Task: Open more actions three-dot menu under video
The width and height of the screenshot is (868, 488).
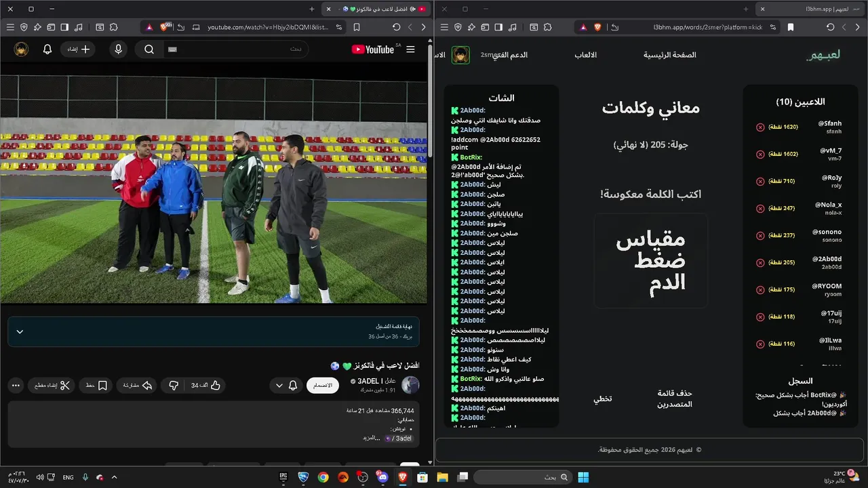Action: coord(16,386)
